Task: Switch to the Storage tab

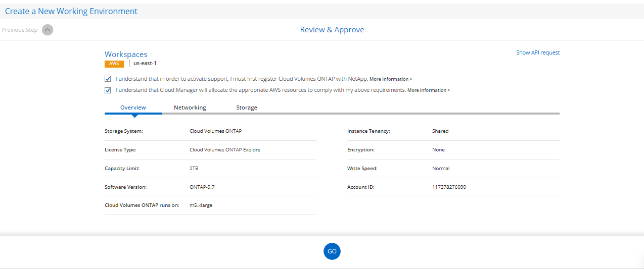Action: tap(247, 107)
